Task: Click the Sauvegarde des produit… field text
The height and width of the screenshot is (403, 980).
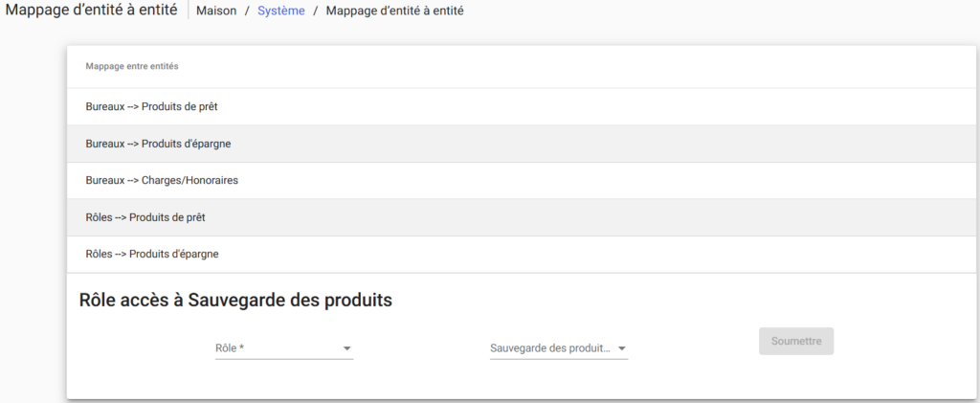Action: click(x=549, y=348)
